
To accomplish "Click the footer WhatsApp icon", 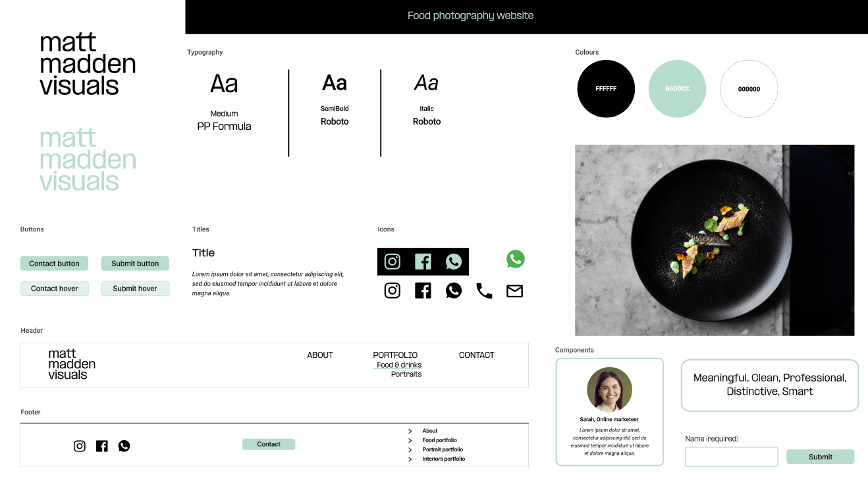I will (x=124, y=446).
